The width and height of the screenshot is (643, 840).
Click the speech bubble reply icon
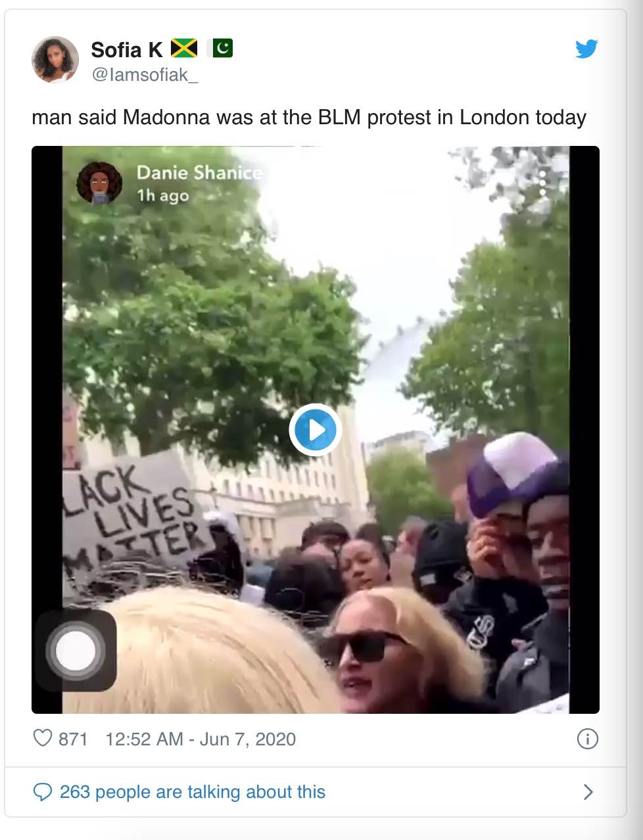coord(43,792)
